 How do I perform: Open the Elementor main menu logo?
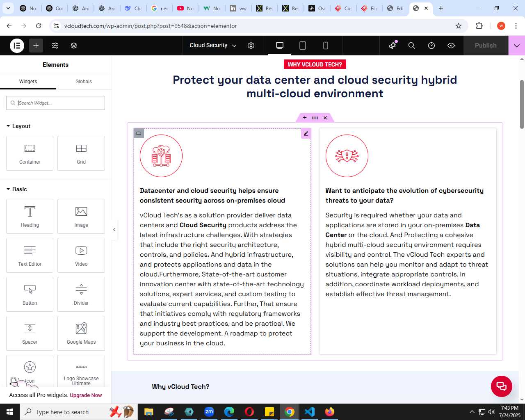pyautogui.click(x=17, y=46)
